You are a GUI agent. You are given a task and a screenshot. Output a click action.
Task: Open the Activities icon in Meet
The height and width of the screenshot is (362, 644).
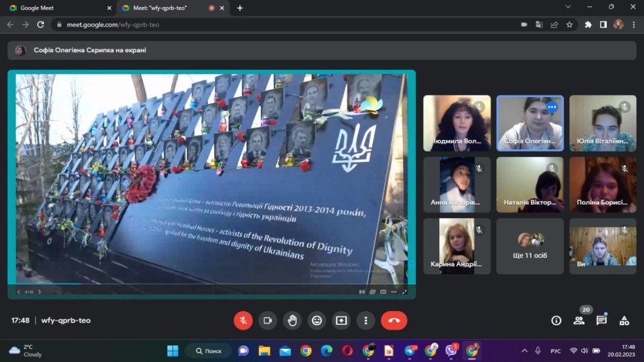[x=624, y=321]
